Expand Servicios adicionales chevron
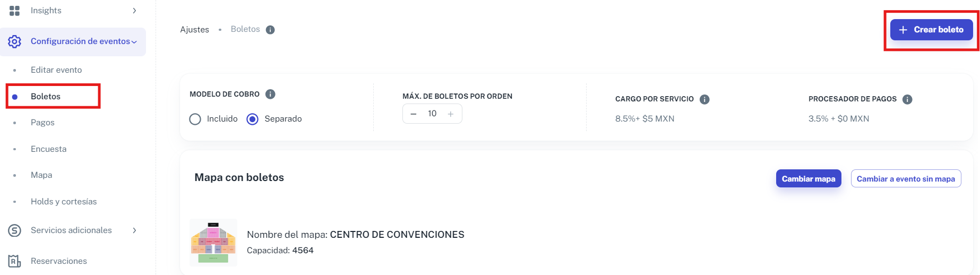The image size is (980, 275). [x=134, y=230]
